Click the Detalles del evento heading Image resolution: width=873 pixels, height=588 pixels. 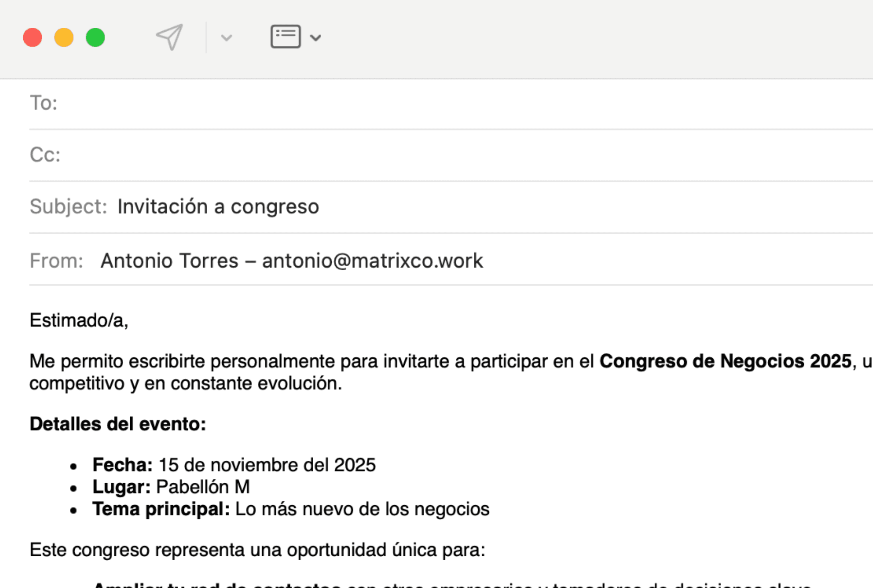click(x=118, y=424)
